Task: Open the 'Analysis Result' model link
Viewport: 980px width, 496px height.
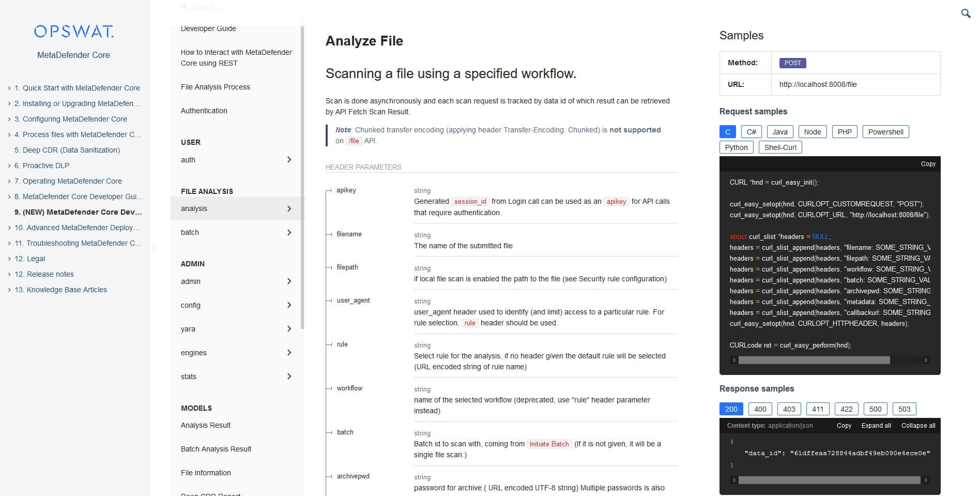Action: (206, 425)
